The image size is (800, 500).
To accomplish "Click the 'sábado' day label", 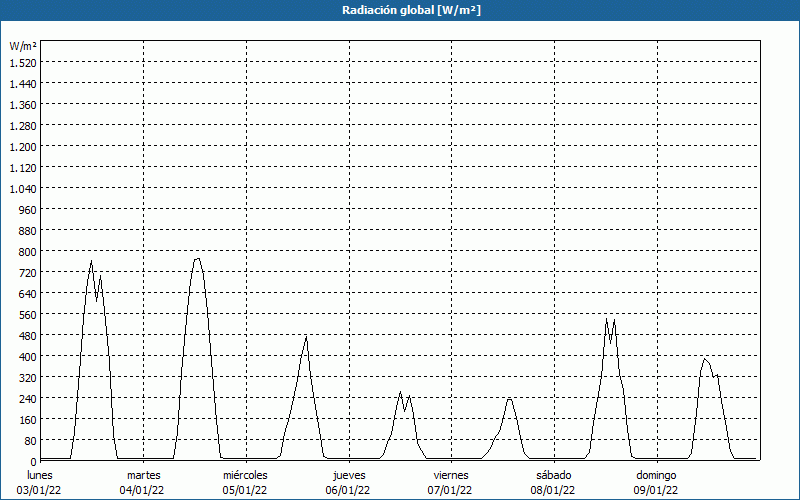I will 554,475.
